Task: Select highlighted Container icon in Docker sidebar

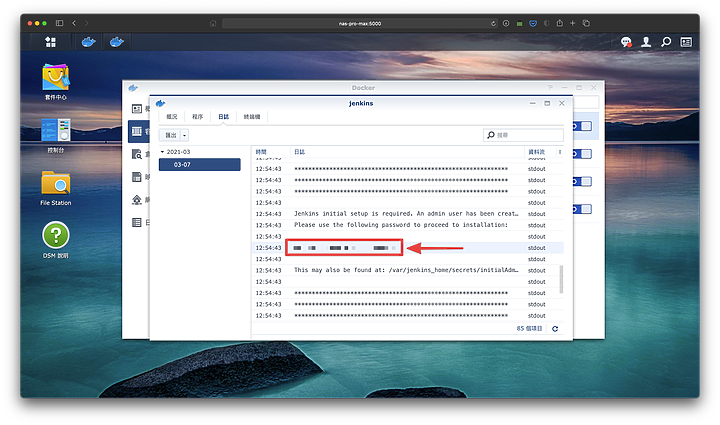Action: click(x=137, y=132)
